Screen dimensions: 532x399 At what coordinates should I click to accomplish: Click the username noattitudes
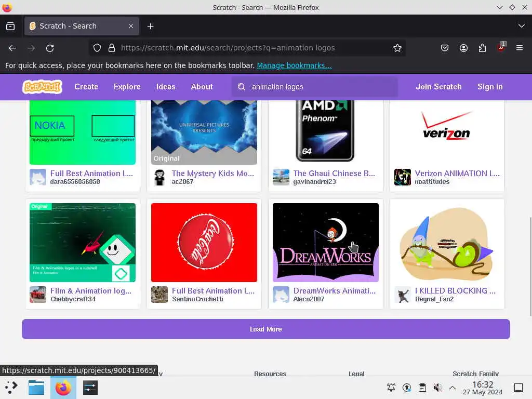tap(432, 182)
